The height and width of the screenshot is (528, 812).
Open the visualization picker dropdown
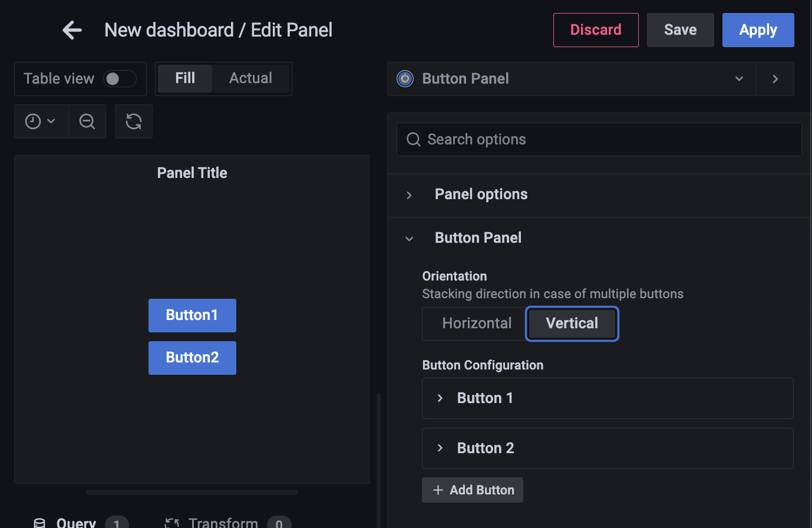click(739, 78)
